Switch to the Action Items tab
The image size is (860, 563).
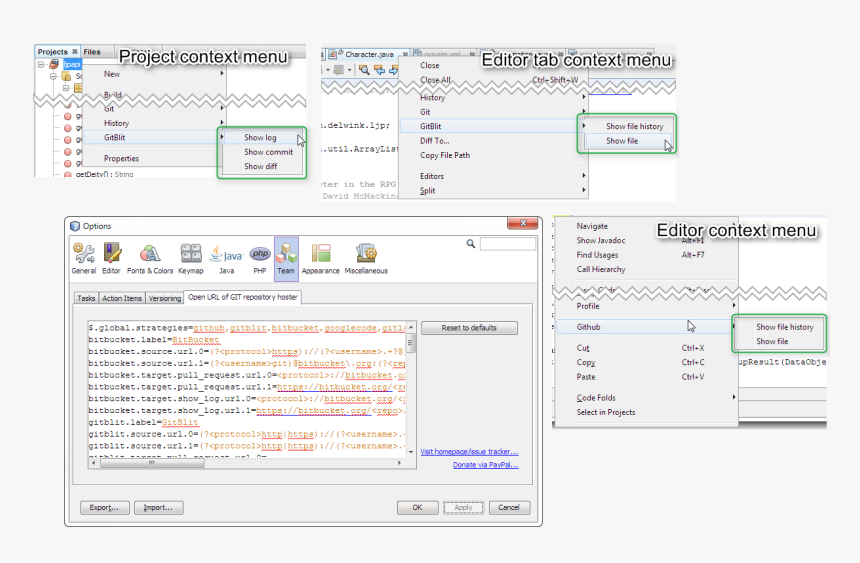[122, 298]
